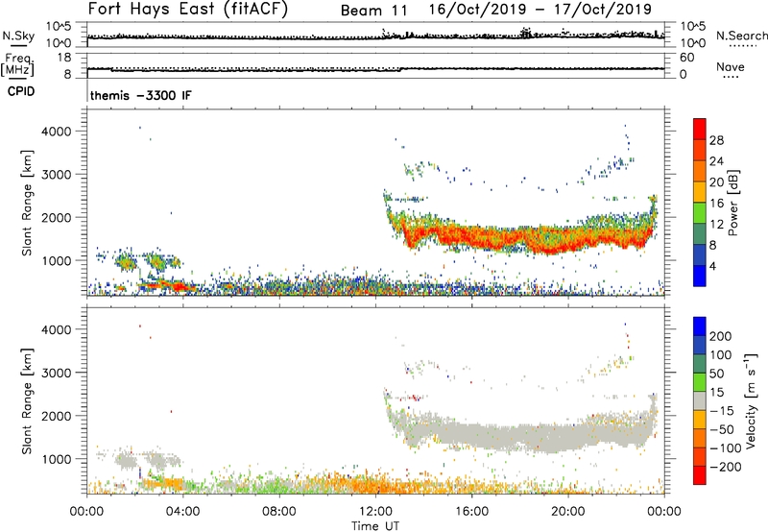Click the '4' label on Power colorbar
Screen dimensions: 768x532
[x=712, y=266]
